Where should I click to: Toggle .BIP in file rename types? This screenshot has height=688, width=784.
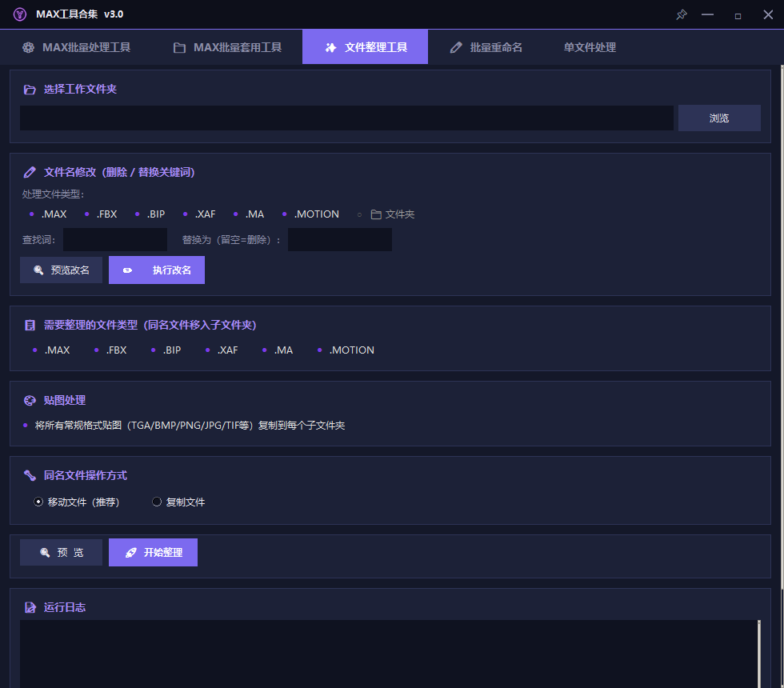coord(150,214)
